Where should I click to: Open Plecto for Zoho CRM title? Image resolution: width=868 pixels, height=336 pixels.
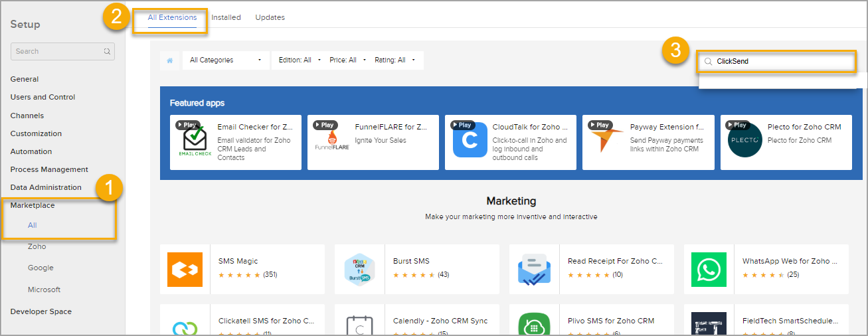804,127
